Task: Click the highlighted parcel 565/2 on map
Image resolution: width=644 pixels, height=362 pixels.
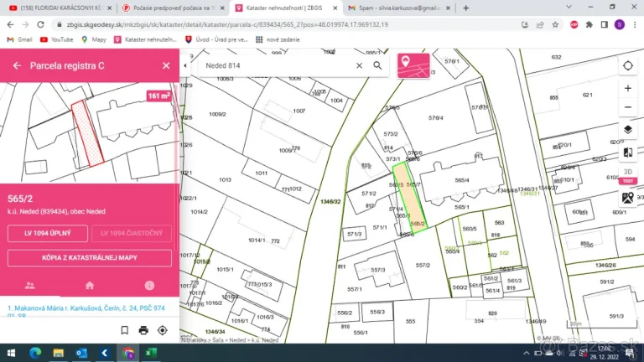Action: (x=411, y=199)
